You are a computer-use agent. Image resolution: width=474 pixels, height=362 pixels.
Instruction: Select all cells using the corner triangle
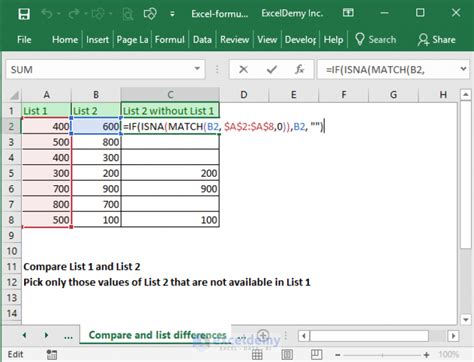click(14, 95)
